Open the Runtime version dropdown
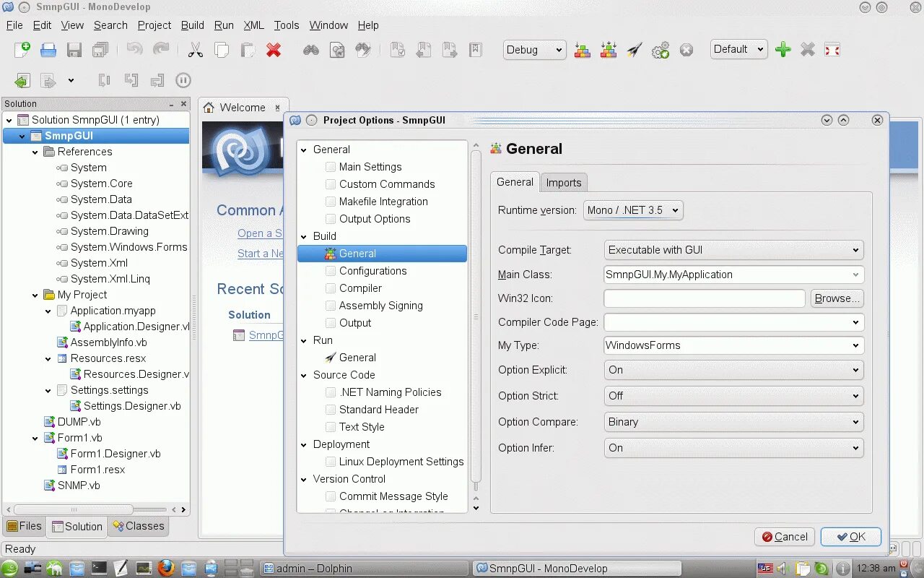924x578 pixels. click(x=633, y=210)
